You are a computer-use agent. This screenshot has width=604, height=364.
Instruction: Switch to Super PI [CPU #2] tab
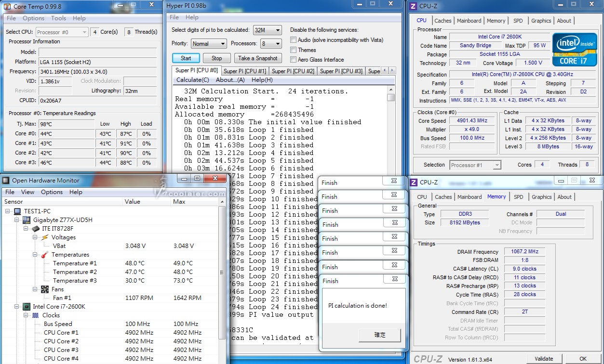[x=293, y=71]
